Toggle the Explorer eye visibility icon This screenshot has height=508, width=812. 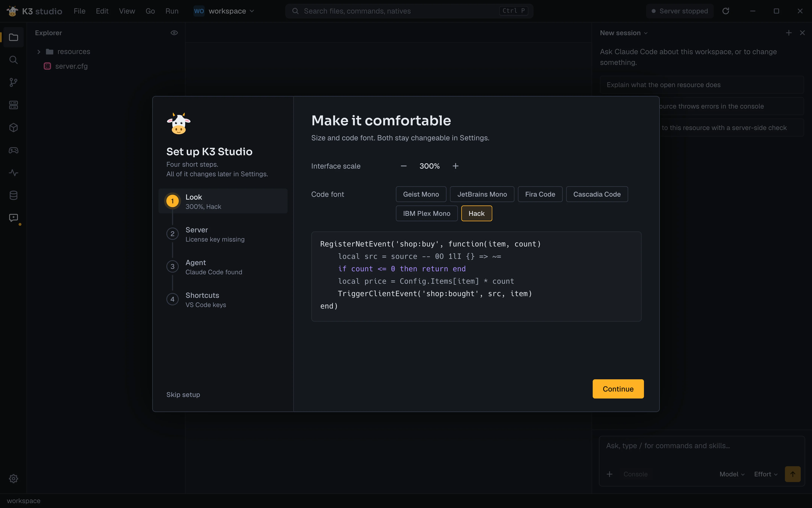[x=174, y=33]
